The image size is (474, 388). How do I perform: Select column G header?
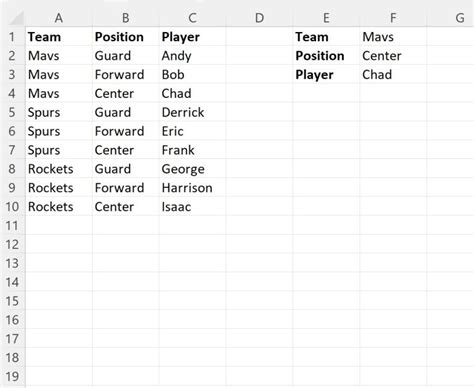460,18
